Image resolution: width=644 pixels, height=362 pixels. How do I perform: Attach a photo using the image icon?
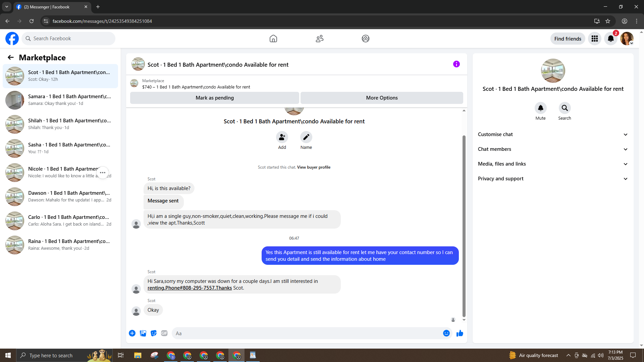tap(143, 333)
